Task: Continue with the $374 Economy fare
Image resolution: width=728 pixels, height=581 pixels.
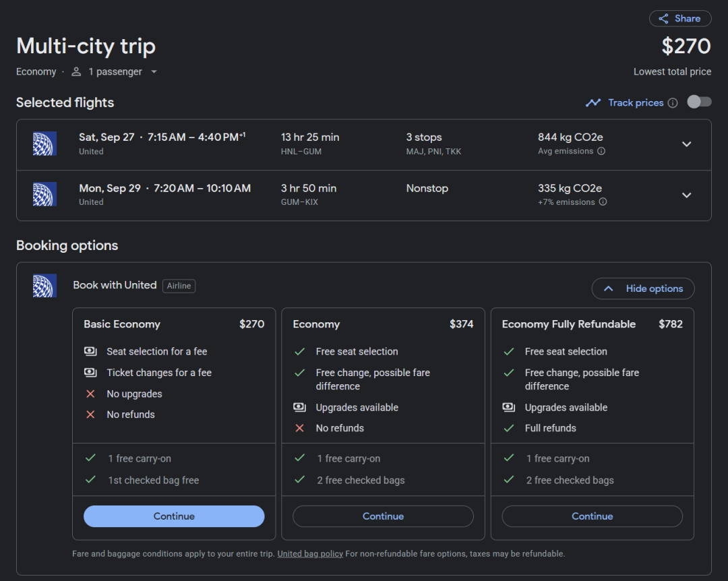Action: (383, 516)
